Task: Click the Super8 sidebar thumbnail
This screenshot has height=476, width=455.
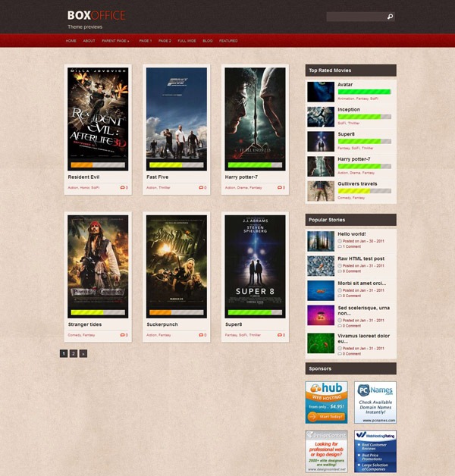Action: pyautogui.click(x=321, y=142)
